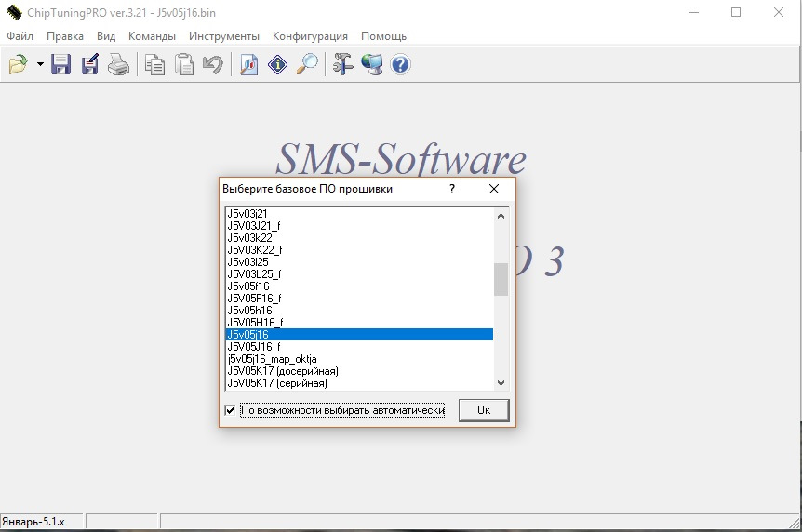
Task: Click the dialog's question mark help button
Action: [451, 189]
